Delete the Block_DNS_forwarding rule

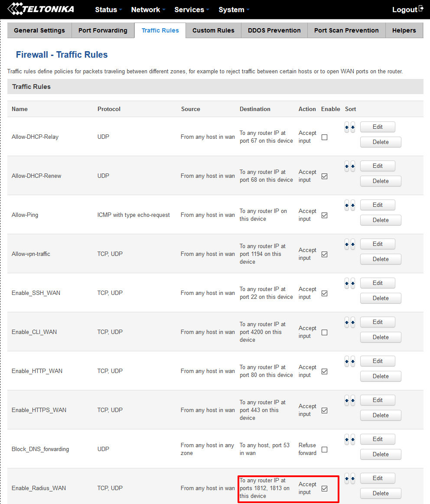380,454
